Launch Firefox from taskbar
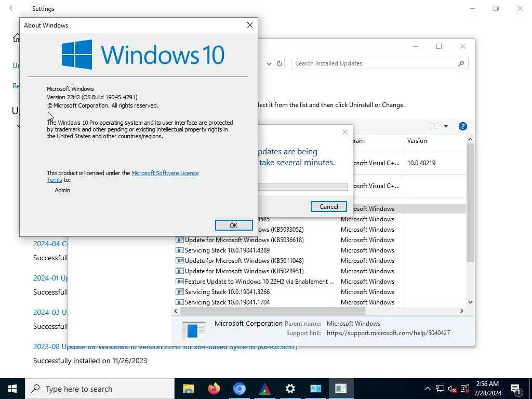 (214, 389)
